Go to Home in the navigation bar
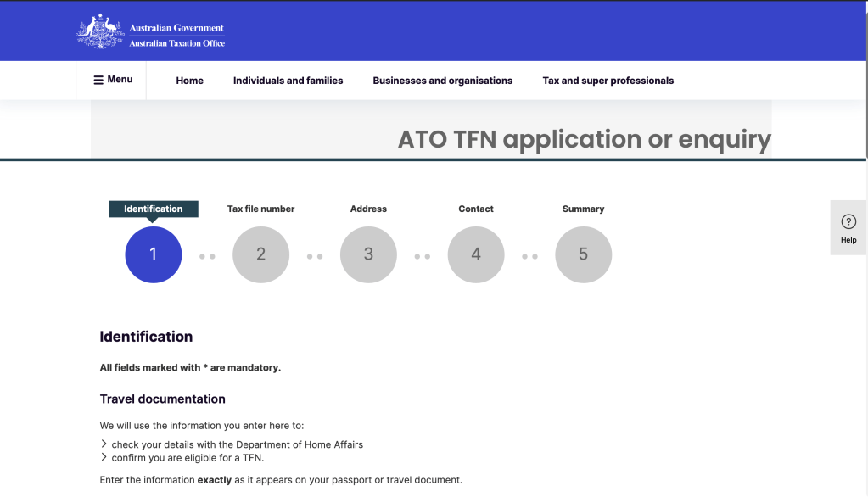 pos(190,81)
